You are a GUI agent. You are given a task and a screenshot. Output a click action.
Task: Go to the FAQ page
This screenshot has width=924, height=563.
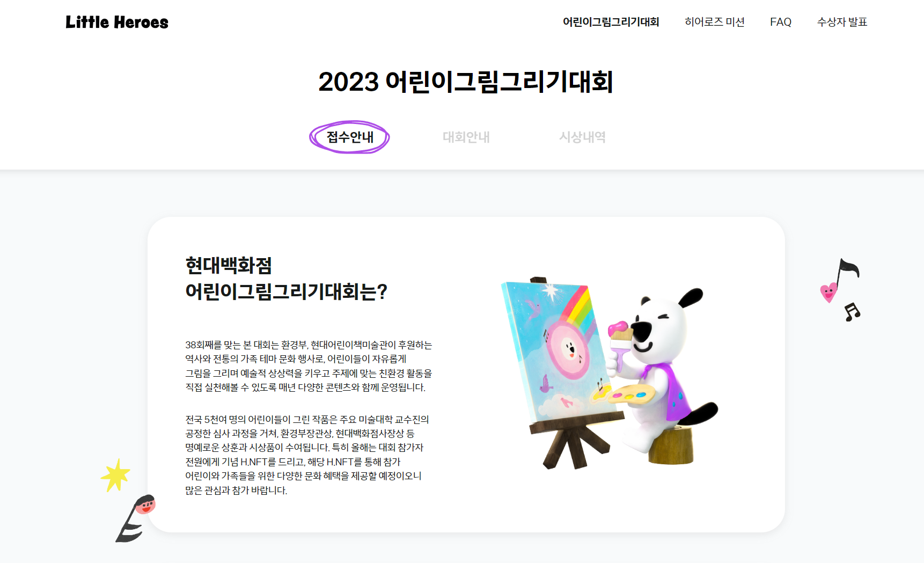point(781,22)
